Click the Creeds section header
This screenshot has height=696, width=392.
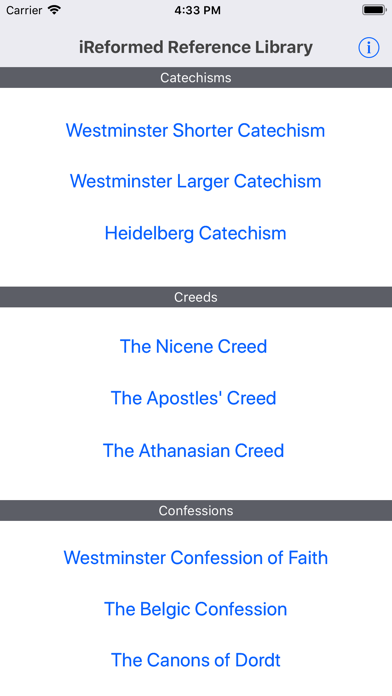(x=196, y=297)
